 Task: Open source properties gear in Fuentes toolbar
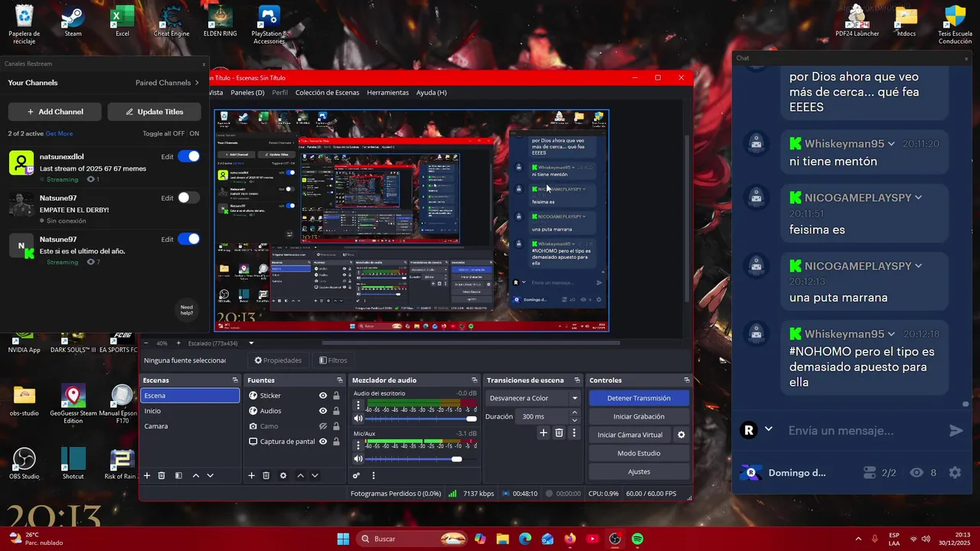[x=283, y=475]
